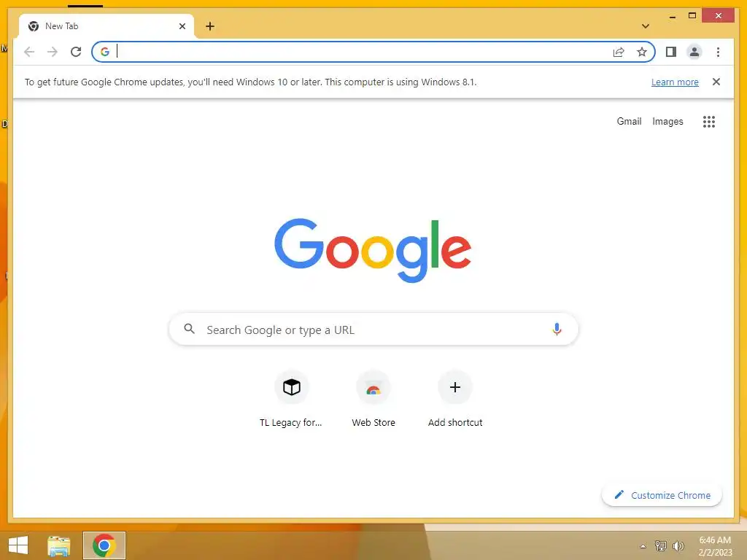Click the Chrome taskbar icon
The image size is (747, 560).
coord(104,545)
